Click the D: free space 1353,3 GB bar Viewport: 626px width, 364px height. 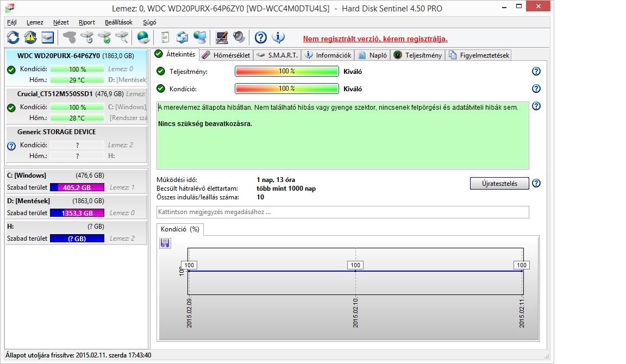(77, 213)
